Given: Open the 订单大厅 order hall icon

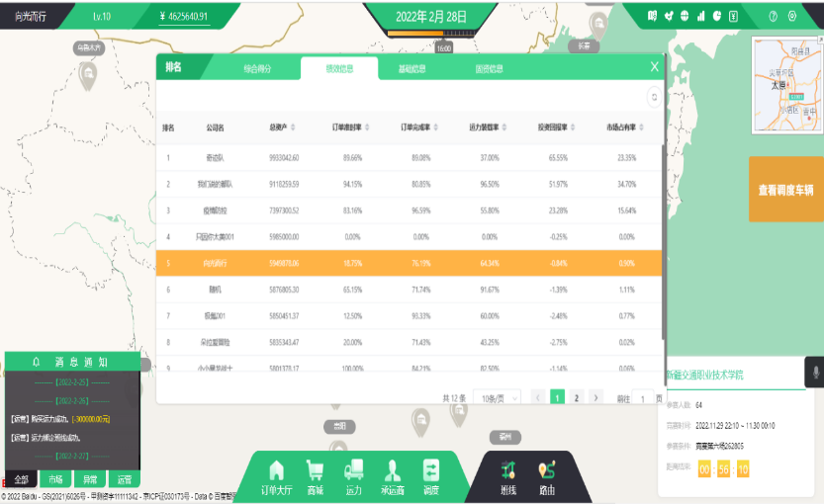Looking at the screenshot, I should [276, 475].
